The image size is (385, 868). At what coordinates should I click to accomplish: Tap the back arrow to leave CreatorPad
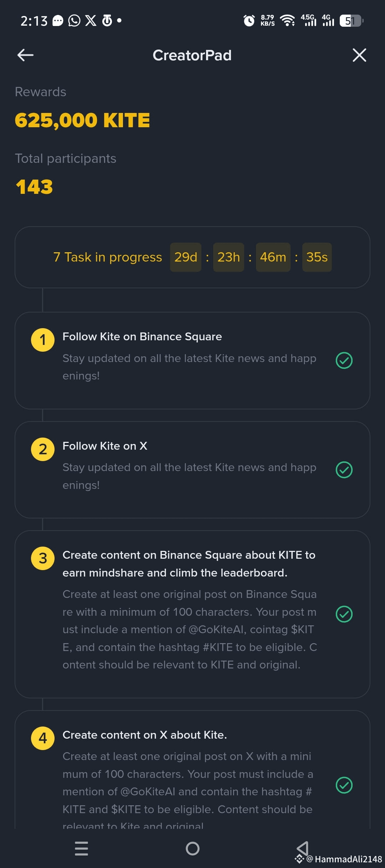(x=24, y=55)
